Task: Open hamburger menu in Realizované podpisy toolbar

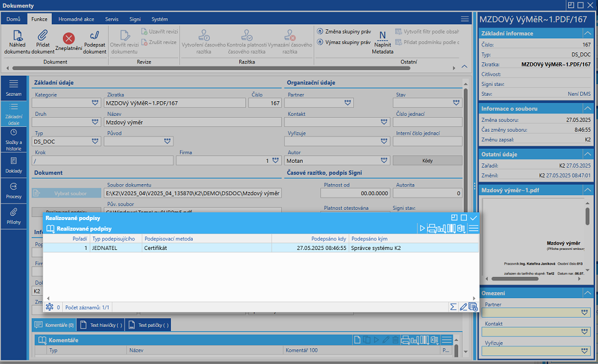Action: click(x=474, y=228)
